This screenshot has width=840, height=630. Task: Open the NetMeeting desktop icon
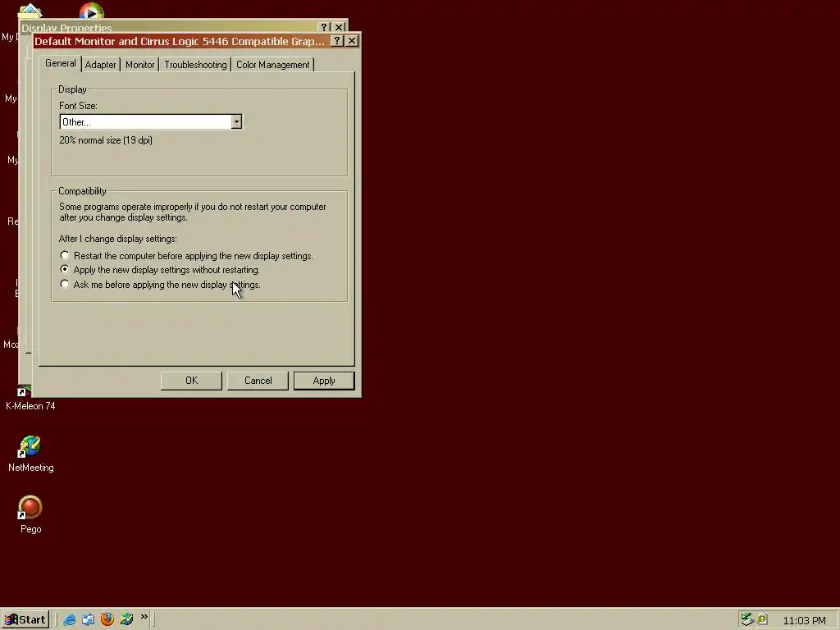click(30, 454)
